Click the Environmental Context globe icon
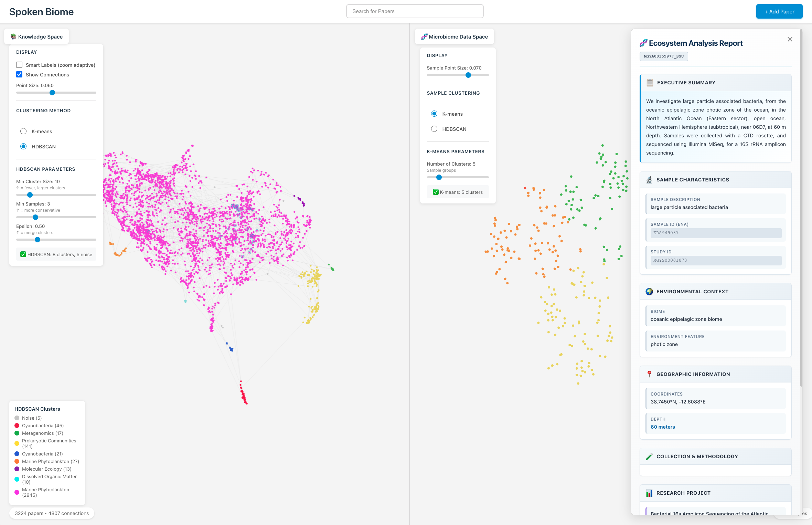The width and height of the screenshot is (812, 525). tap(649, 291)
